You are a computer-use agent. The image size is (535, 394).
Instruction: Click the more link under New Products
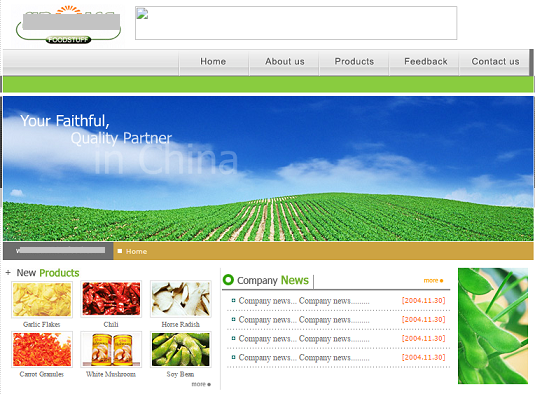(201, 384)
